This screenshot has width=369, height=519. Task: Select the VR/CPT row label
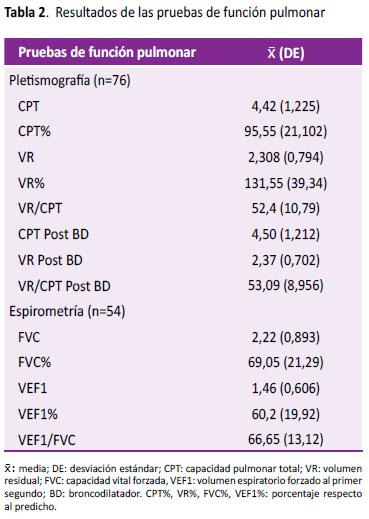point(40,208)
